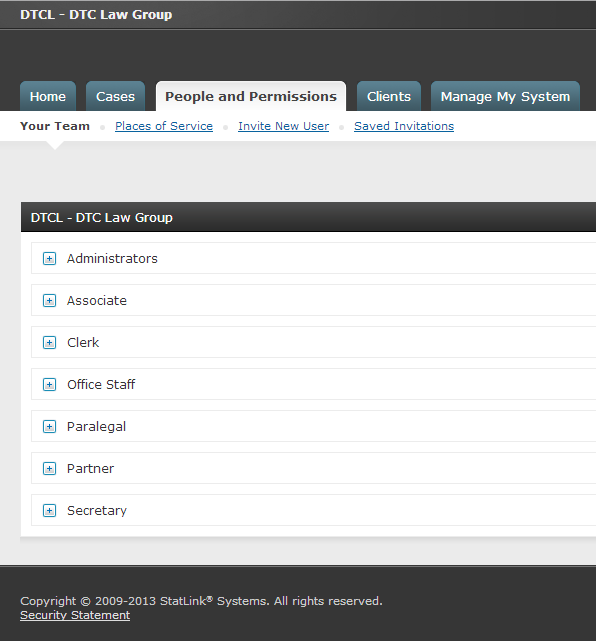
Task: Click the Paralegal row label
Action: pos(96,427)
